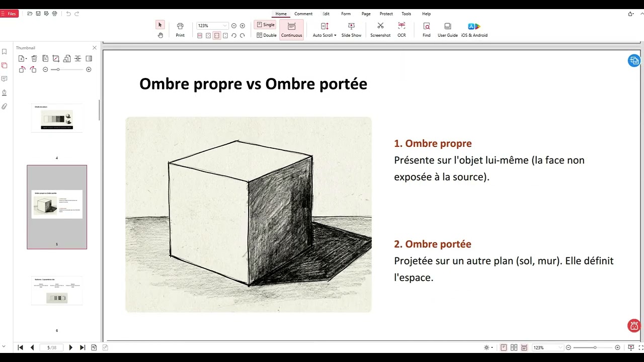
Task: Open the Find tool
Action: click(x=427, y=30)
